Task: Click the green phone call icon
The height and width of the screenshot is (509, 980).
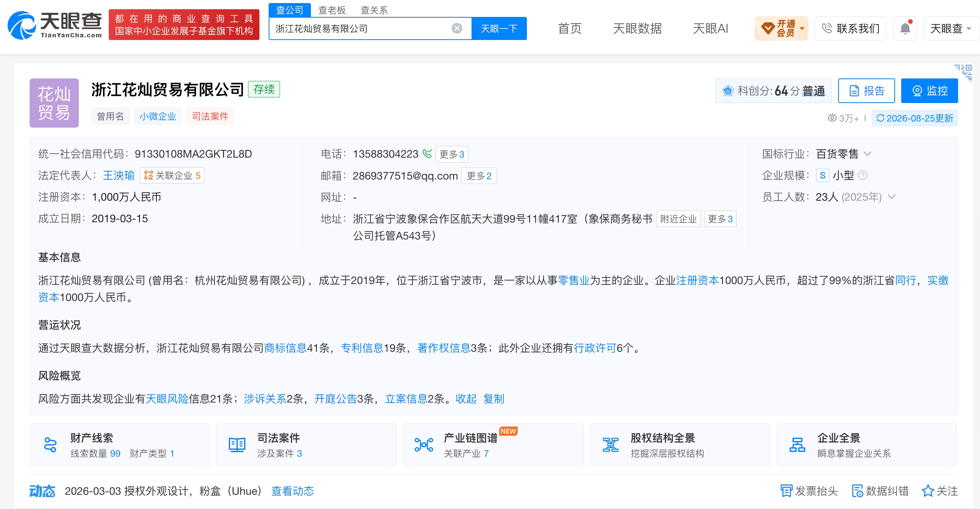Action: tap(427, 153)
